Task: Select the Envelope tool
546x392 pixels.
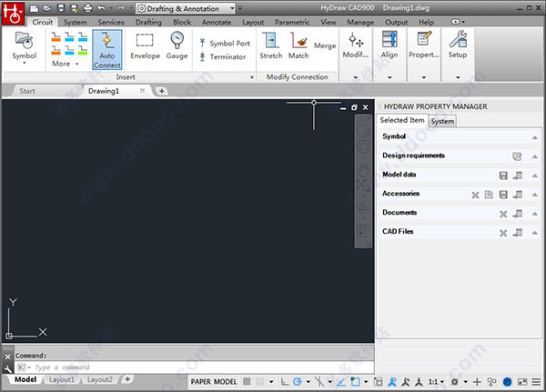Action: click(146, 46)
